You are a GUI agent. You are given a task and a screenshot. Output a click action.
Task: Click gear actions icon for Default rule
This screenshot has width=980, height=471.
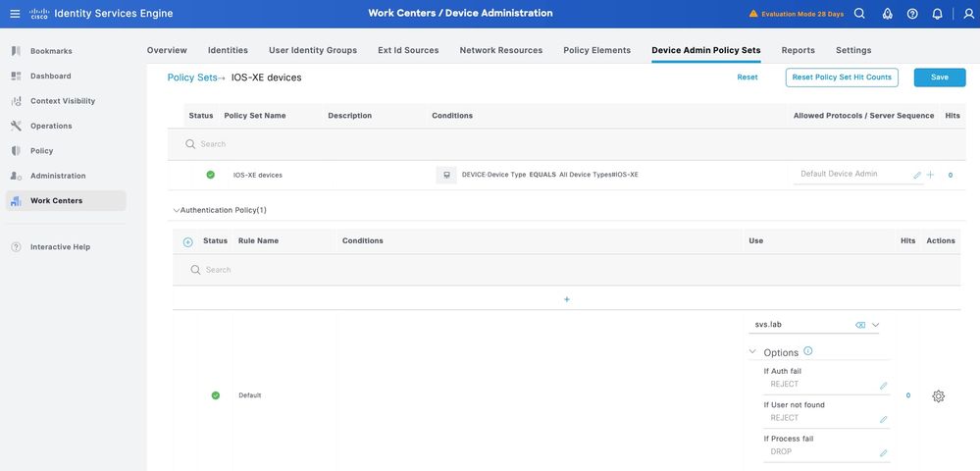[938, 396]
